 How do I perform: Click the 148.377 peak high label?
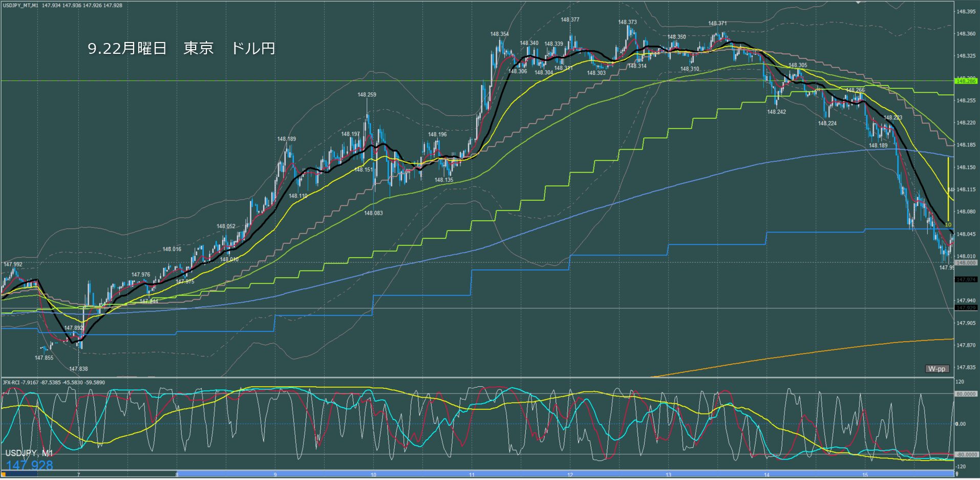[570, 20]
